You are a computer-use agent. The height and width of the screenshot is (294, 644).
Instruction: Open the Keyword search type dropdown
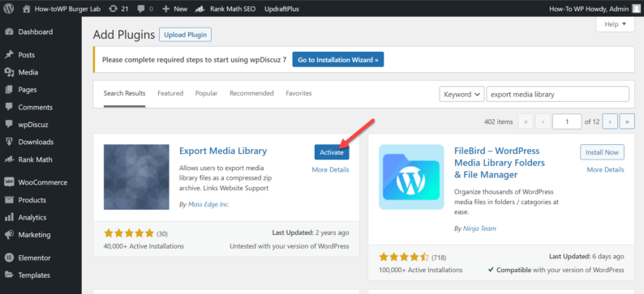(x=462, y=94)
